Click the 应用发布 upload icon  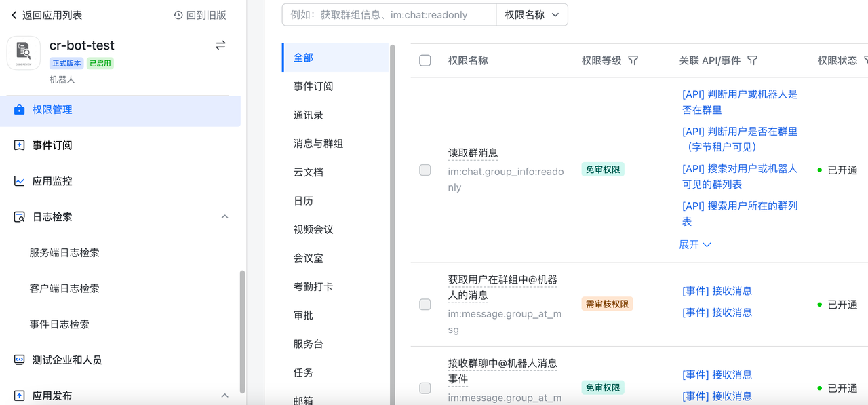(19, 396)
